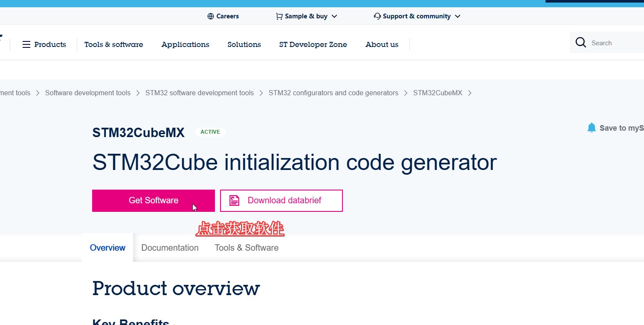The width and height of the screenshot is (644, 325).
Task: Click the bell icon to save to myST
Action: (x=592, y=128)
